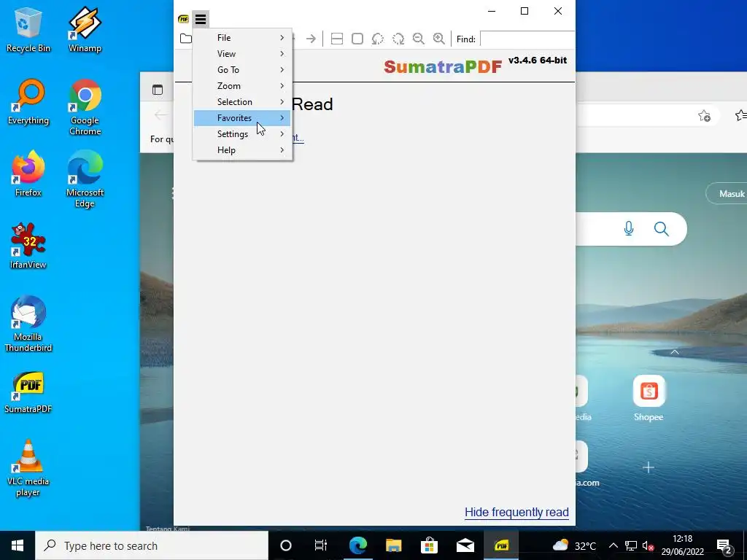Open the Favorites submenu
The width and height of the screenshot is (747, 560).
pos(242,118)
